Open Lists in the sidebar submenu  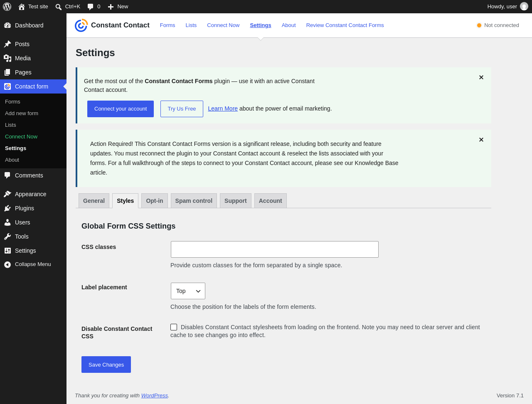[10, 125]
